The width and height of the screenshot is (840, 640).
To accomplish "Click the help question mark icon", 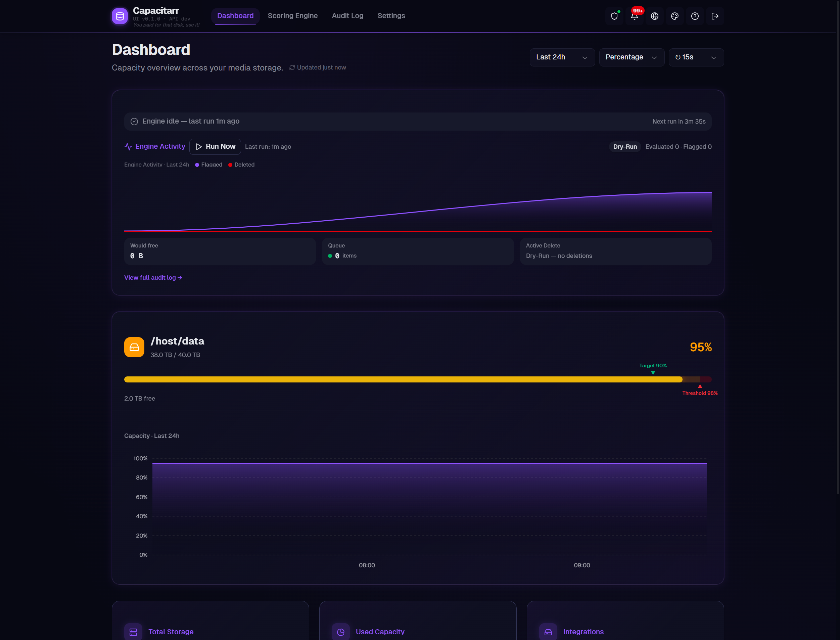I will pos(695,16).
